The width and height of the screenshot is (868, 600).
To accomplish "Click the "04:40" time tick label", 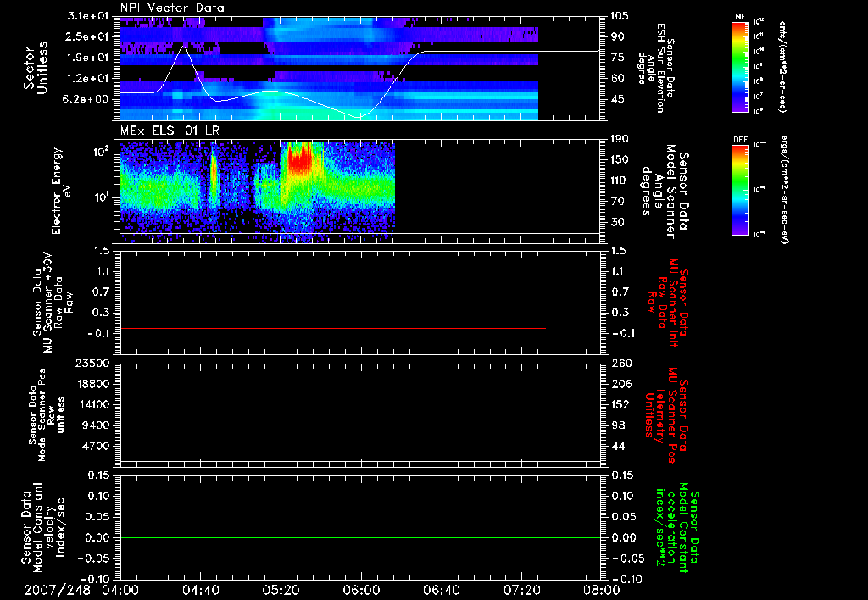I will click(200, 590).
